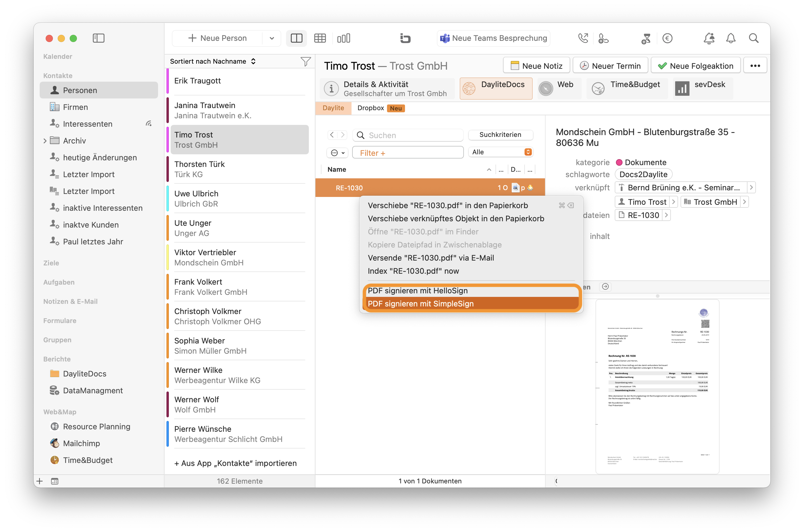Start a Neue Teams Besprechung
804x532 pixels.
494,38
